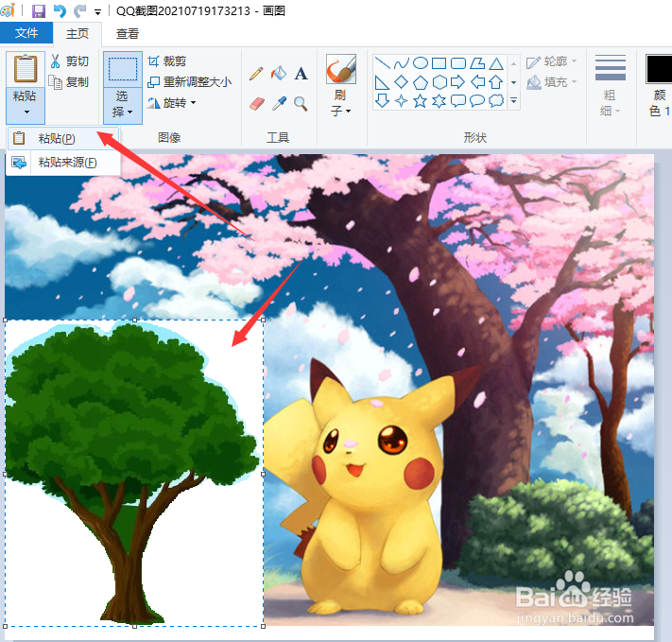Open the 文件 menu

(26, 33)
